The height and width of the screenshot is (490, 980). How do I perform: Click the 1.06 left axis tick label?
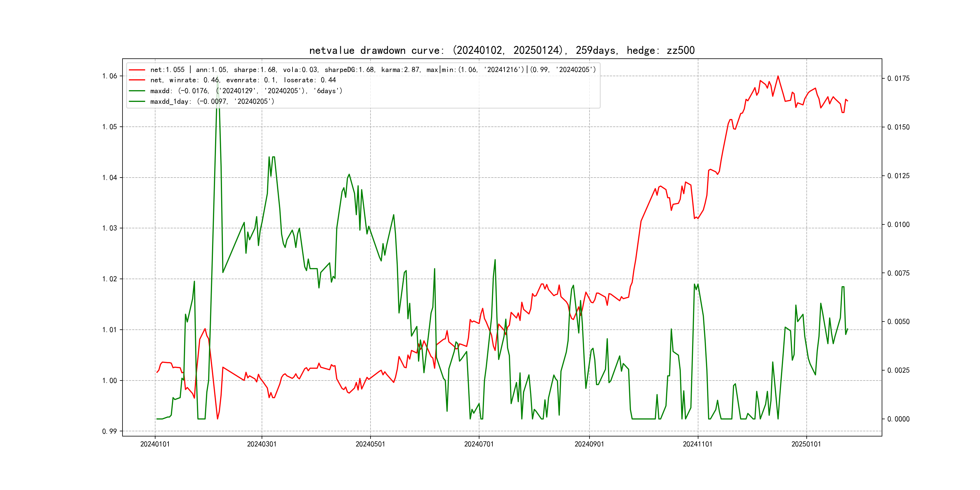(x=109, y=76)
